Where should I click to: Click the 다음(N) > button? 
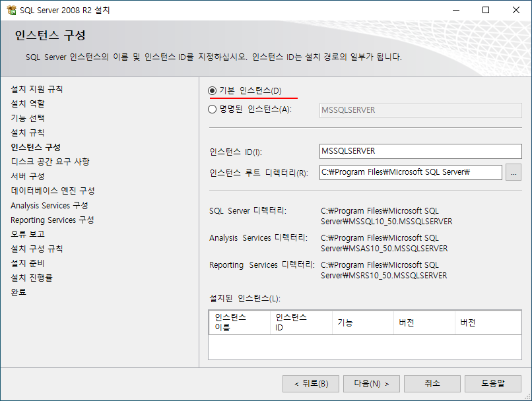tap(372, 384)
